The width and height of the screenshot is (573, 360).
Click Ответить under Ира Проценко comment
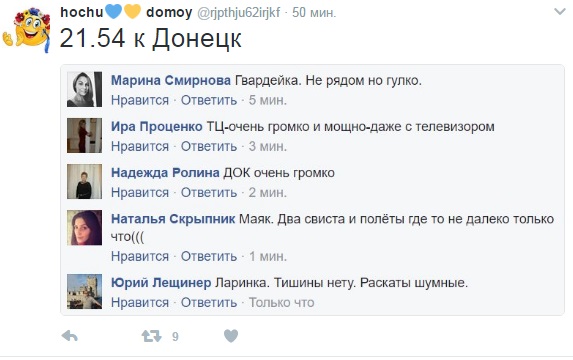(x=209, y=146)
